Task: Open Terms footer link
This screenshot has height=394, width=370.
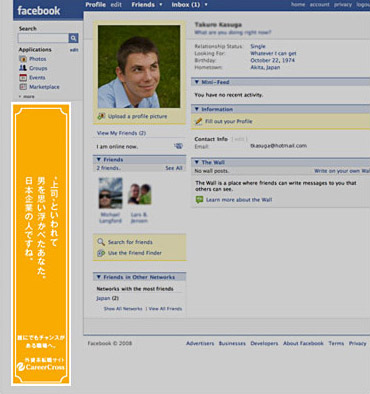Action: [x=336, y=343]
